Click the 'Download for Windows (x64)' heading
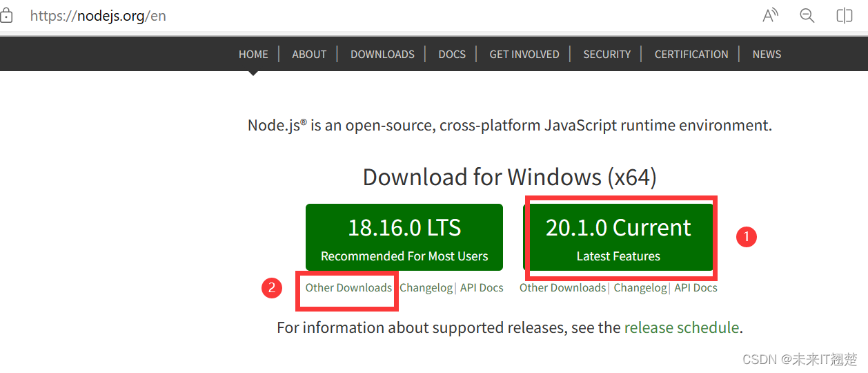This screenshot has width=868, height=373. (510, 178)
